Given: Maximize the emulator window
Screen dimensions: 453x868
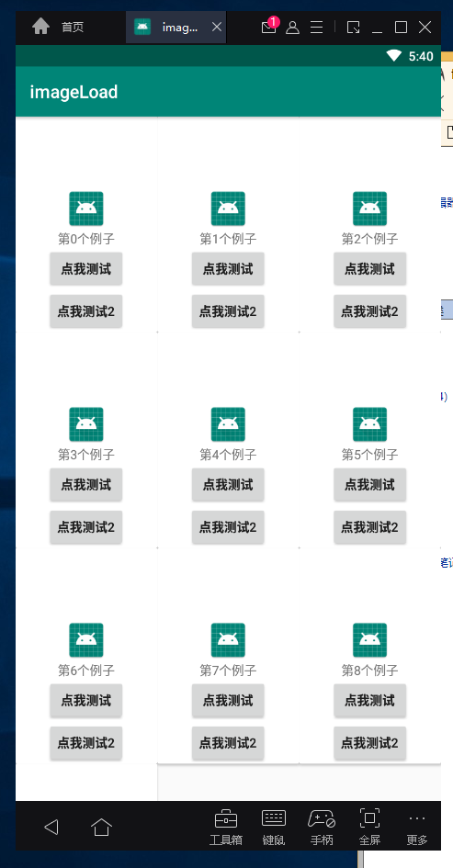Looking at the screenshot, I should point(401,28).
